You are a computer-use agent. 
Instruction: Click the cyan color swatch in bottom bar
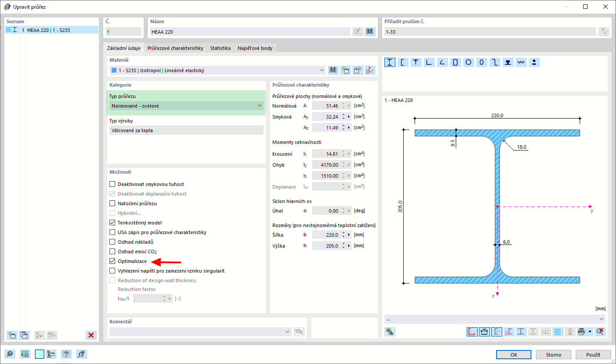40,354
